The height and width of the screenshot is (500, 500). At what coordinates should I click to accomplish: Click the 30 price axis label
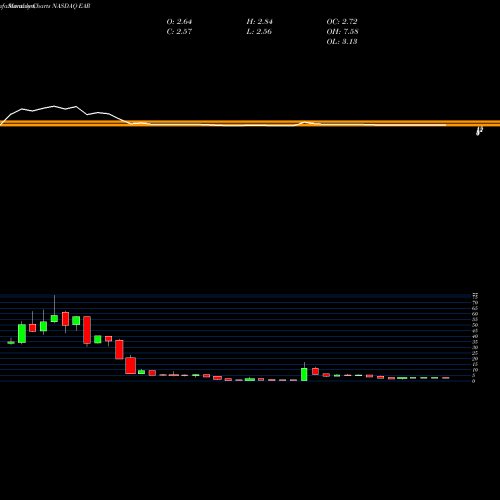click(475, 347)
